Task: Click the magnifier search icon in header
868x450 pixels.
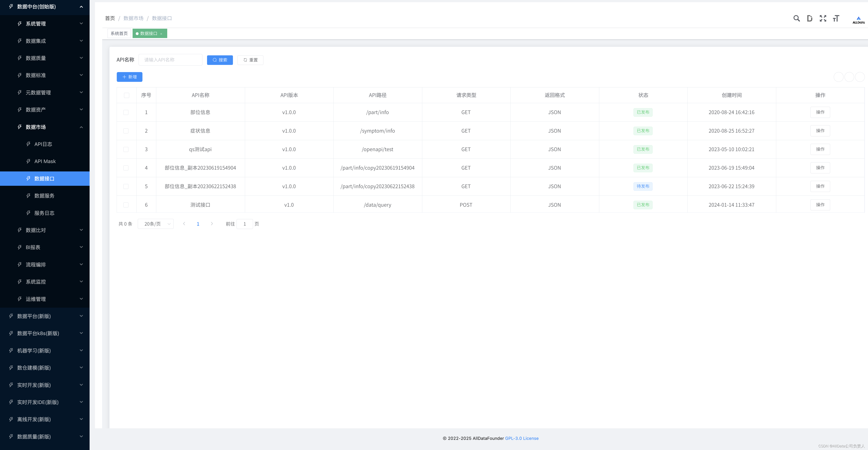Action: (796, 19)
